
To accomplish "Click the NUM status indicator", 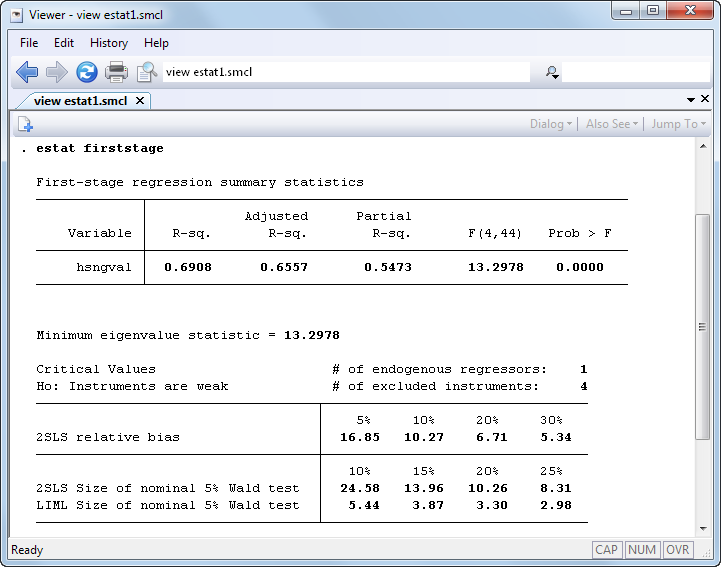I will point(642,550).
